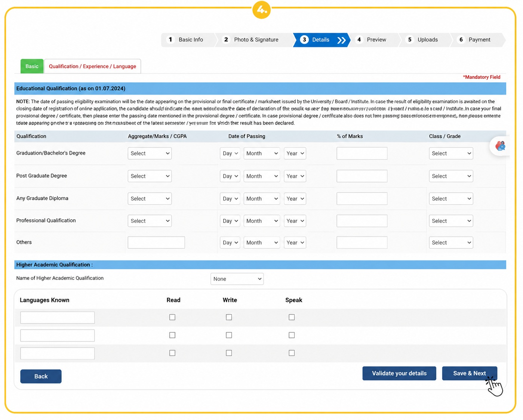This screenshot has height=420, width=523.
Task: Click the Save & Next button
Action: (x=470, y=373)
